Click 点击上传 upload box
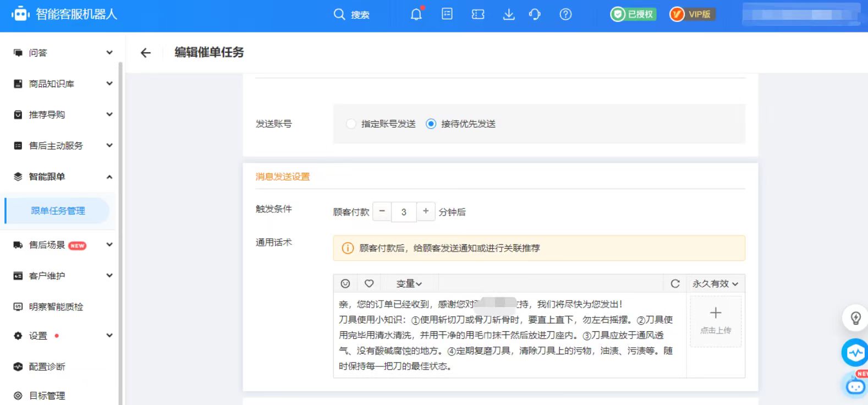The image size is (868, 405). (x=716, y=321)
